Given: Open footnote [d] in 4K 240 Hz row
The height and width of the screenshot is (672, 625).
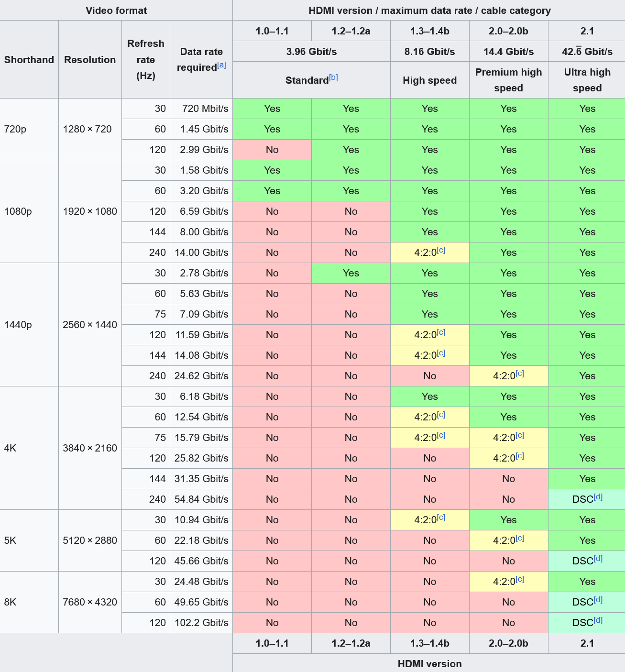Looking at the screenshot, I should tap(598, 496).
